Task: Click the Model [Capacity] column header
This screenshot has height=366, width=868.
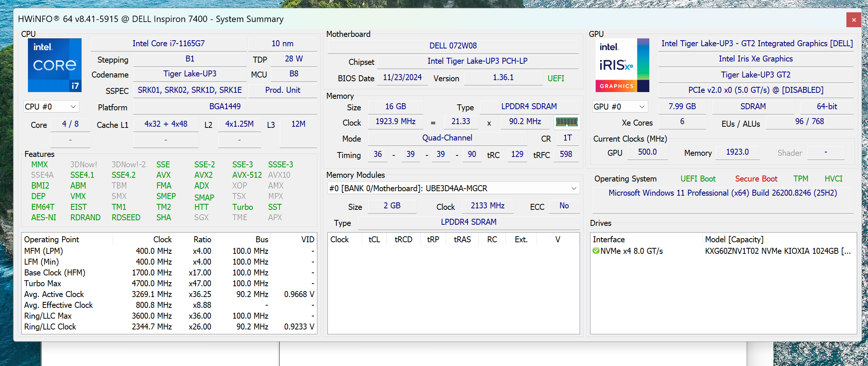Action: 779,239
